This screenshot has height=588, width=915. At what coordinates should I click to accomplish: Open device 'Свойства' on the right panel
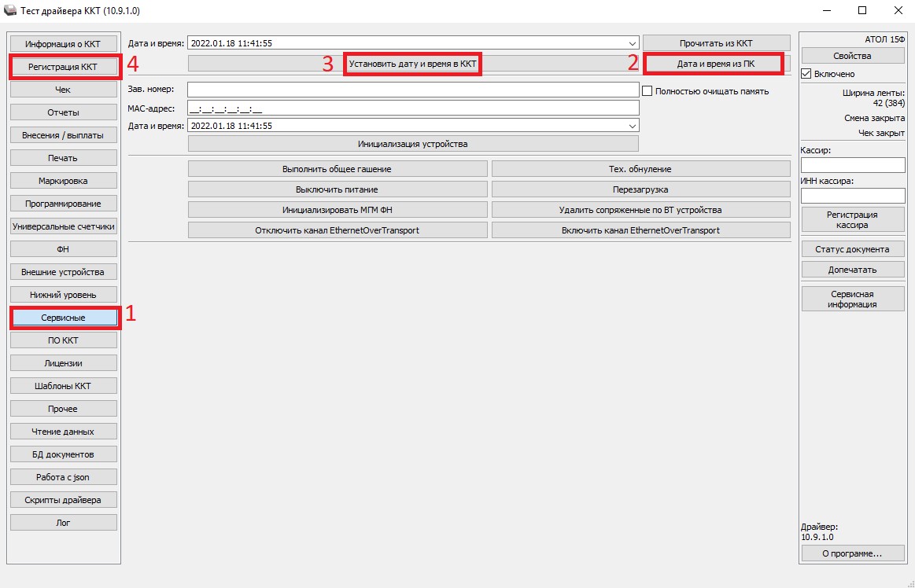pos(852,56)
